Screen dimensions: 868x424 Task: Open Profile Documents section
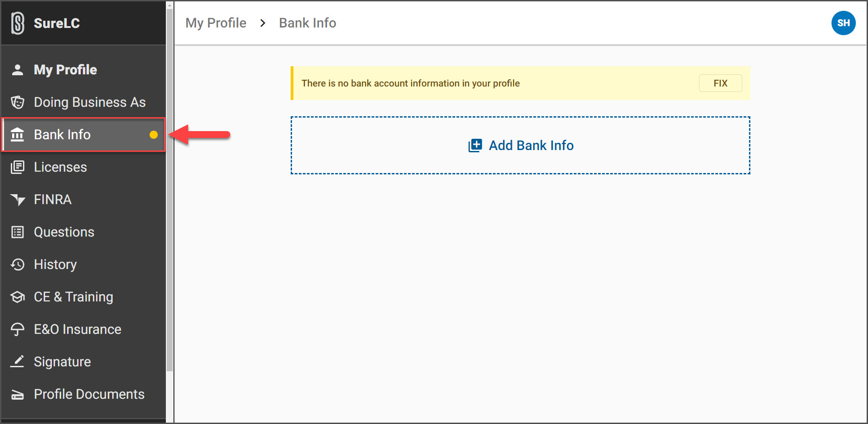pyautogui.click(x=84, y=394)
